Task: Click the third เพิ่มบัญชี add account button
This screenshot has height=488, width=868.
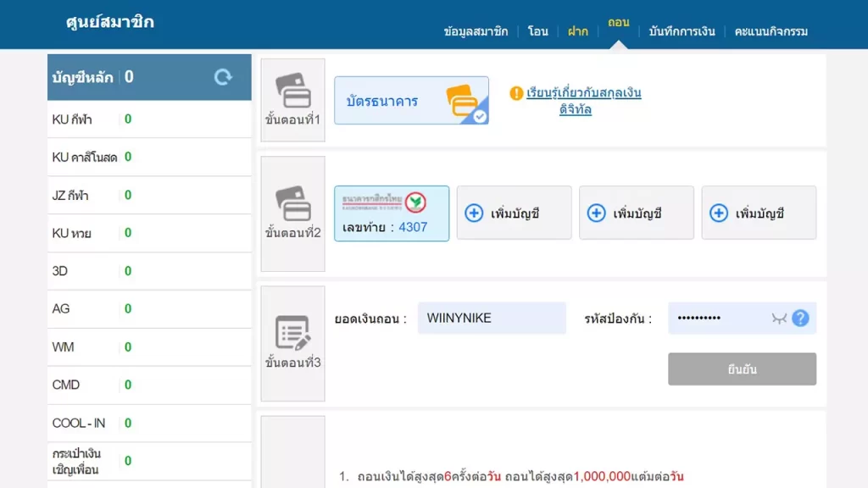Action: (759, 213)
